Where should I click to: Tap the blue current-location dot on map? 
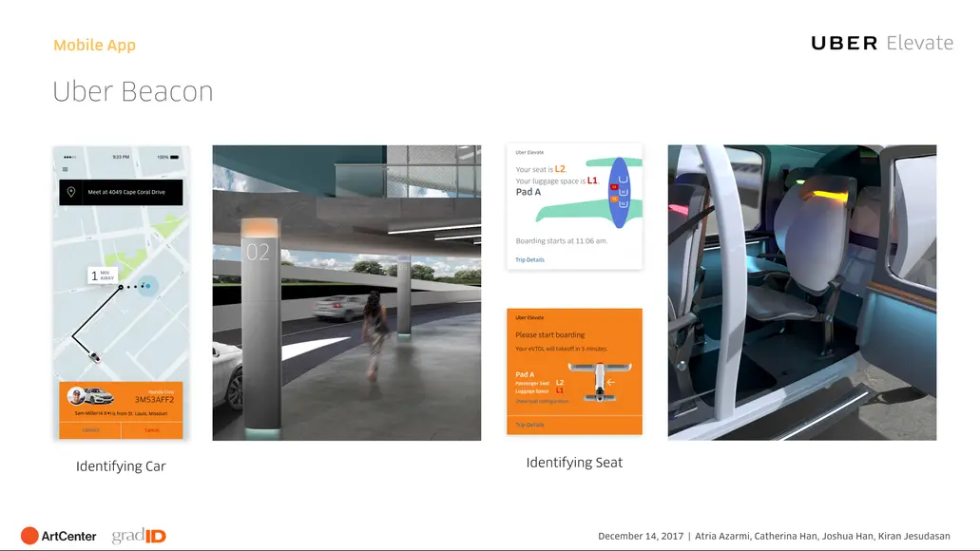148,286
